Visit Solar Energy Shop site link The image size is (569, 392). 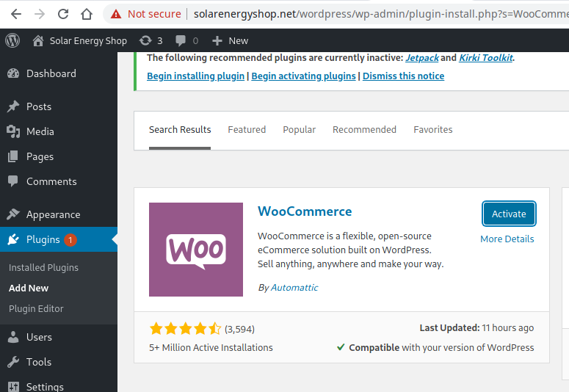tap(80, 40)
